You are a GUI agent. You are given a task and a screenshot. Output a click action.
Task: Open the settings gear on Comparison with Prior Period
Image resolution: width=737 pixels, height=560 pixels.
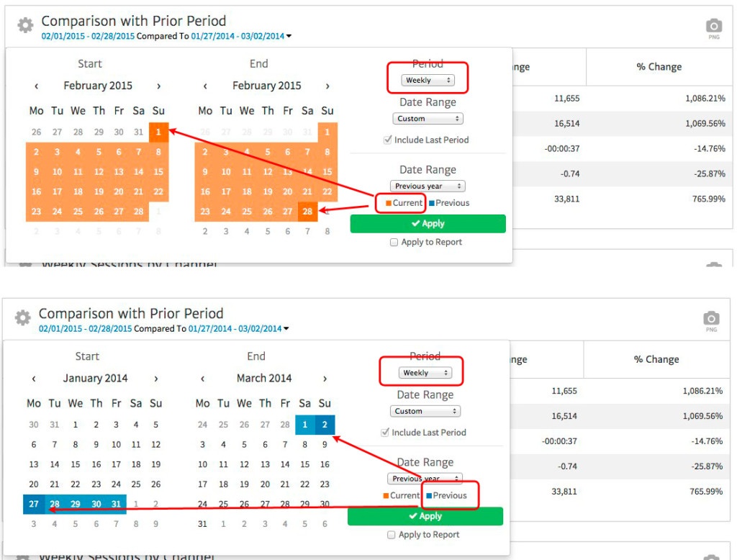[24, 24]
